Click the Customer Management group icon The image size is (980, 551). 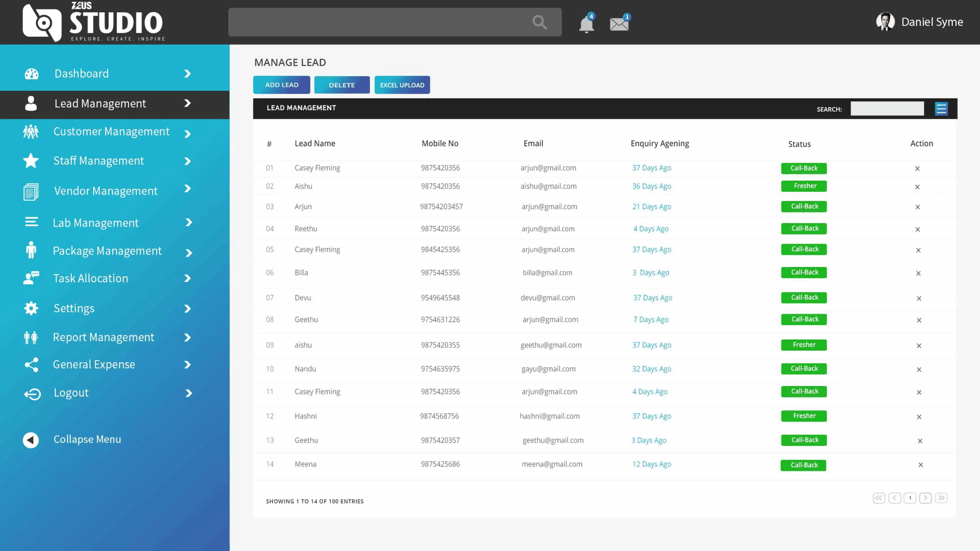tap(31, 132)
